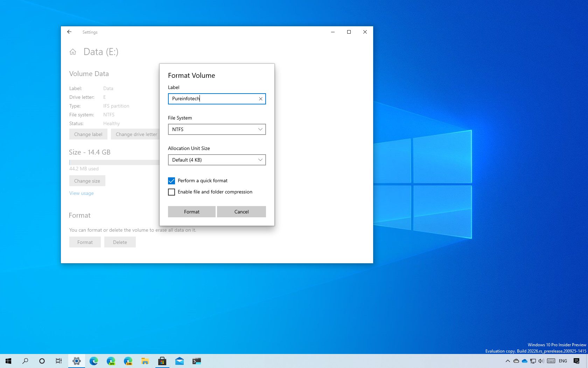This screenshot has height=368, width=588.
Task: Open Settings from the taskbar gear icon
Action: coord(76,361)
